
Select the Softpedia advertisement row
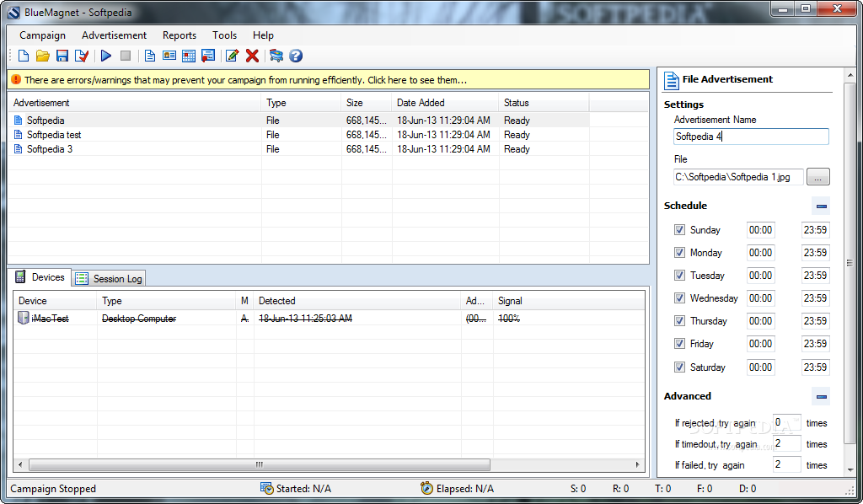pyautogui.click(x=299, y=120)
